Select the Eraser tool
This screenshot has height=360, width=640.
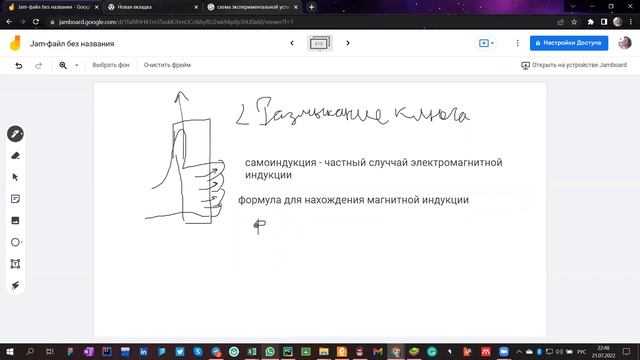[15, 156]
